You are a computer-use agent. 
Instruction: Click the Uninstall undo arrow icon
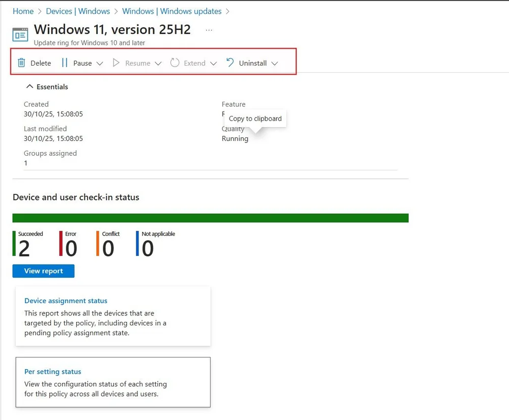click(x=230, y=62)
